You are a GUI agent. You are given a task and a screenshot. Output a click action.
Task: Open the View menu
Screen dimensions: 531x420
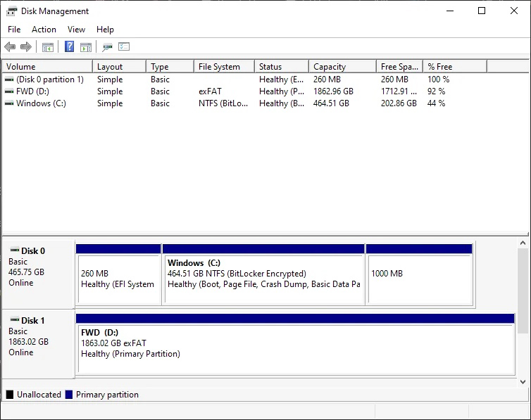(x=76, y=30)
